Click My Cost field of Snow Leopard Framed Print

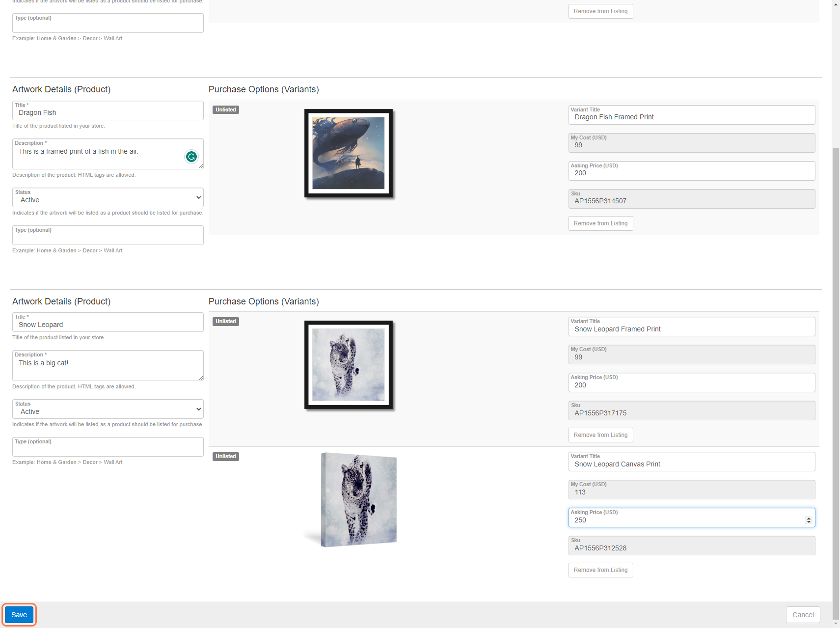point(692,355)
